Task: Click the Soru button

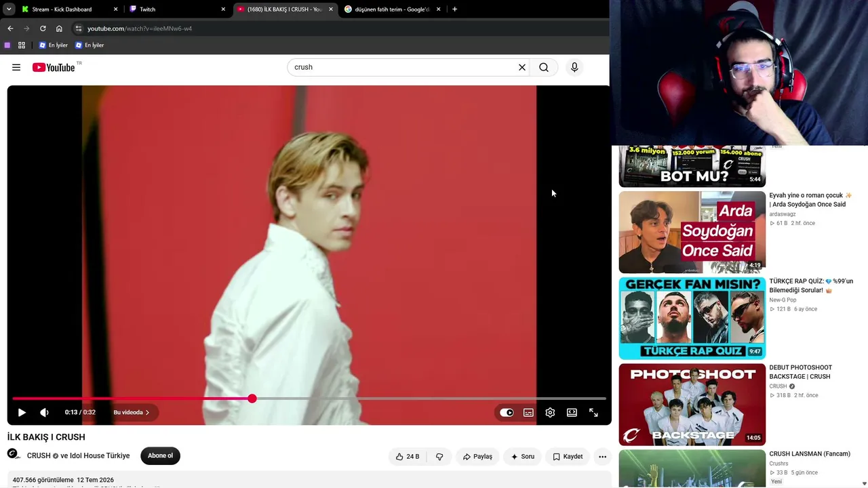Action: coord(523,457)
